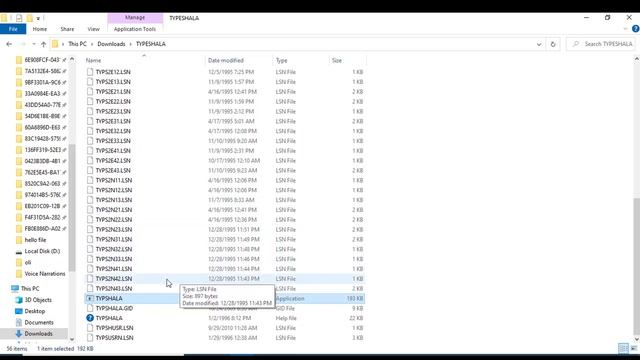This screenshot has height=360, width=640.
Task: Open 3D Objects in navigation pane
Action: 38,300
